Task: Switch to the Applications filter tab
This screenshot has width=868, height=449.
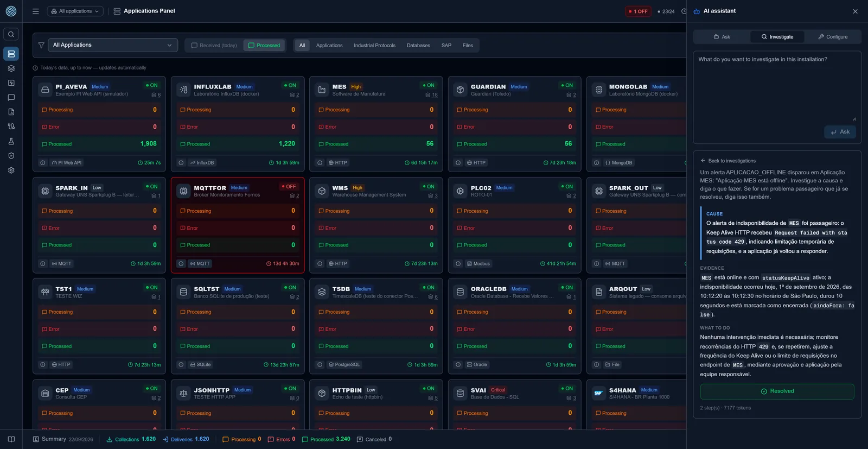Action: click(x=329, y=46)
